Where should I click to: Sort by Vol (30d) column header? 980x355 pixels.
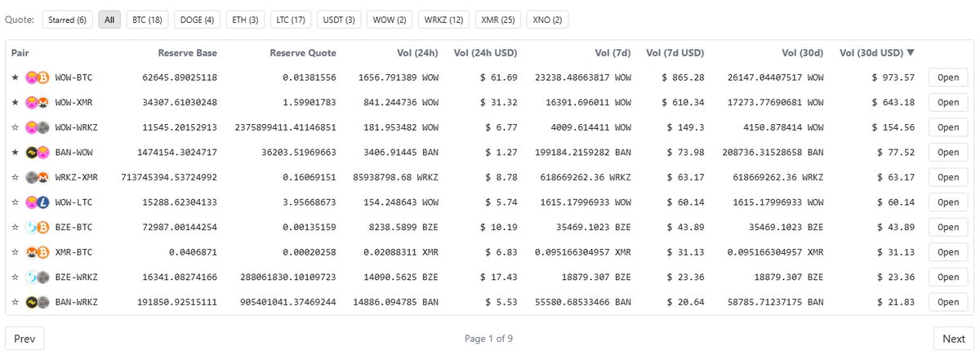click(x=802, y=53)
